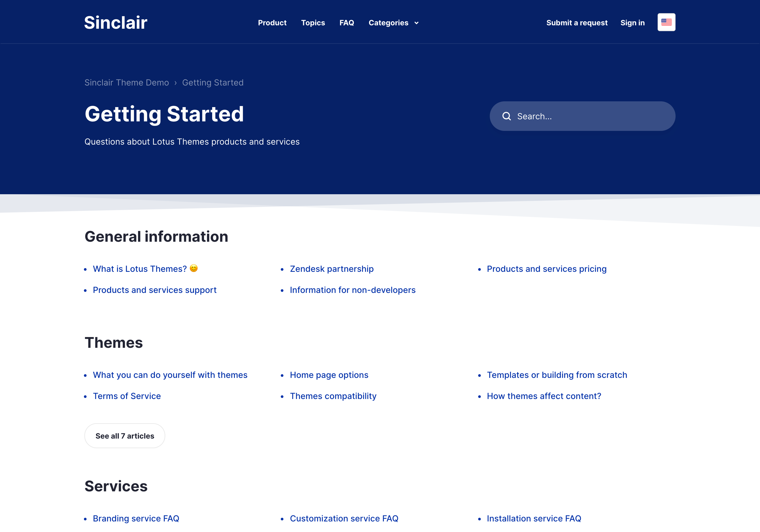The image size is (760, 532).
Task: Open the Product menu item
Action: 272,23
